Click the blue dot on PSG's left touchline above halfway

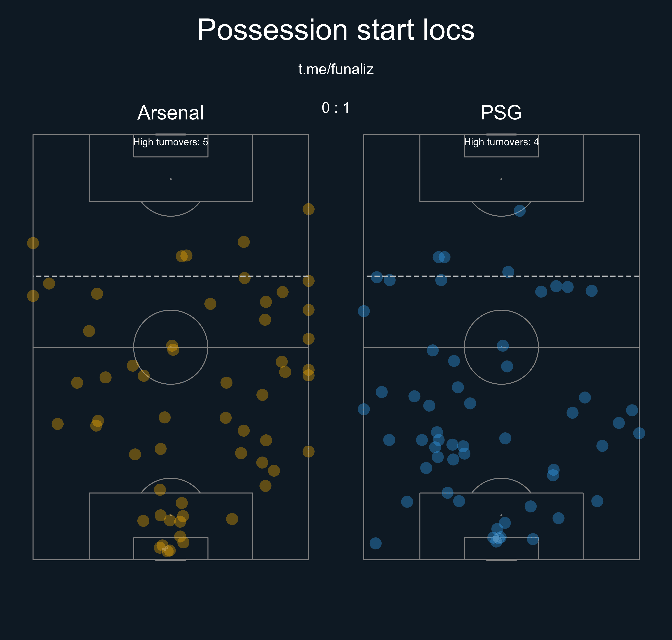click(364, 311)
